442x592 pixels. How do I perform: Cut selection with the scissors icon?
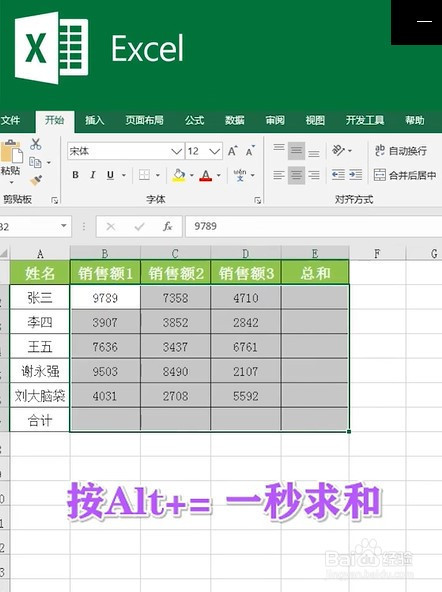(36, 144)
